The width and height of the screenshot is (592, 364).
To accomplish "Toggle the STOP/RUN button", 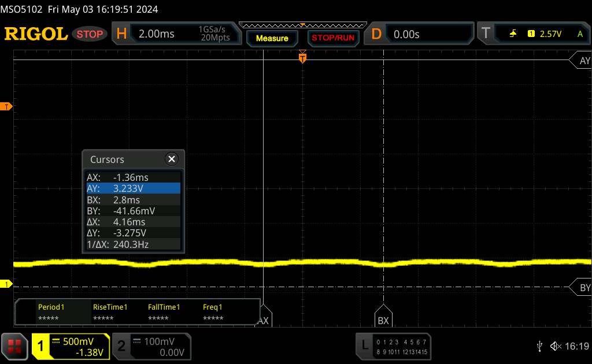I will pyautogui.click(x=333, y=38).
